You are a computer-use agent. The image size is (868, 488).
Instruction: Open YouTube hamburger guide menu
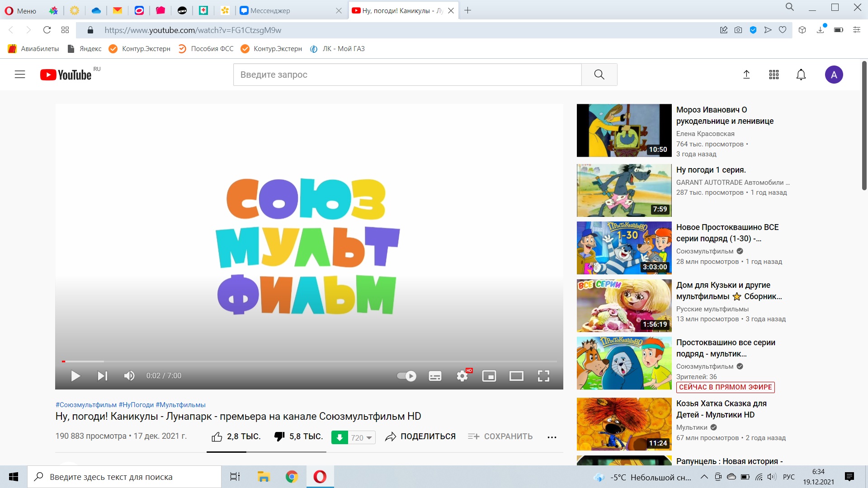pyautogui.click(x=20, y=75)
